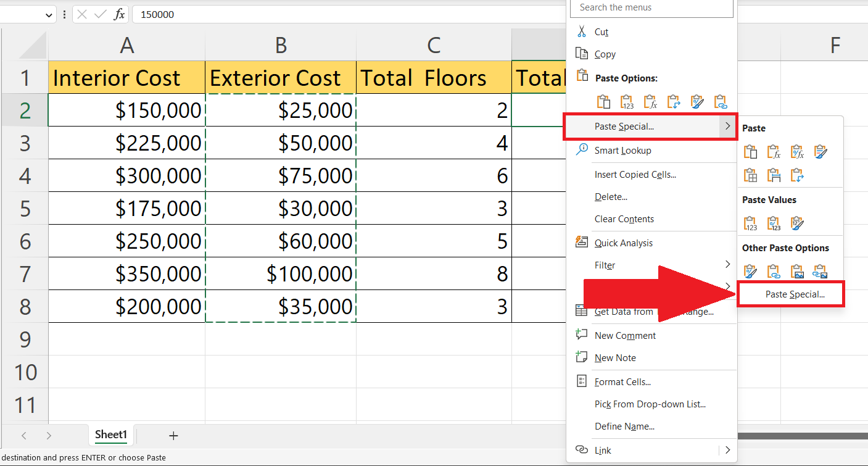This screenshot has height=466, width=868.
Task: Click the Transpose paste option icon
Action: coord(797,175)
